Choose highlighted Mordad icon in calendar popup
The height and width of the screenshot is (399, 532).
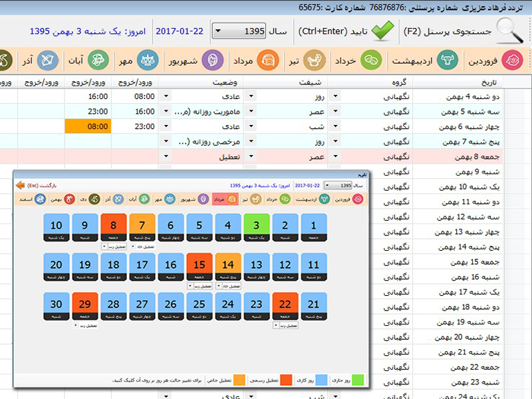tap(232, 199)
